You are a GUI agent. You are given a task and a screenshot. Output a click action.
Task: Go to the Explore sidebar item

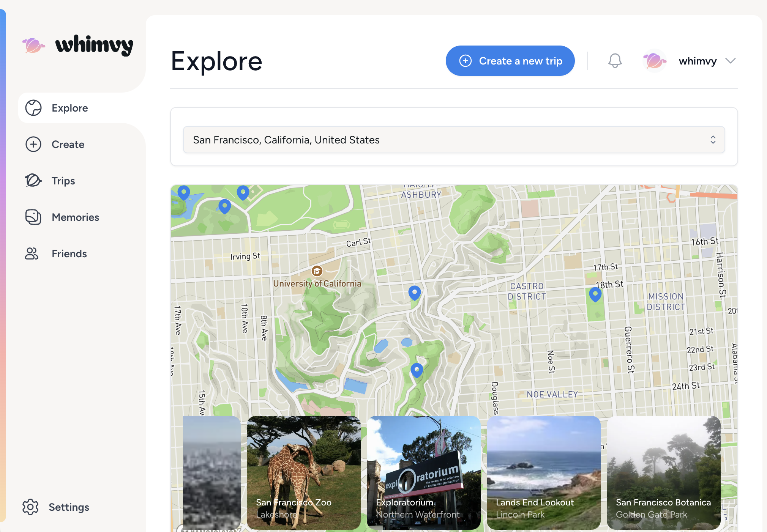pos(70,108)
